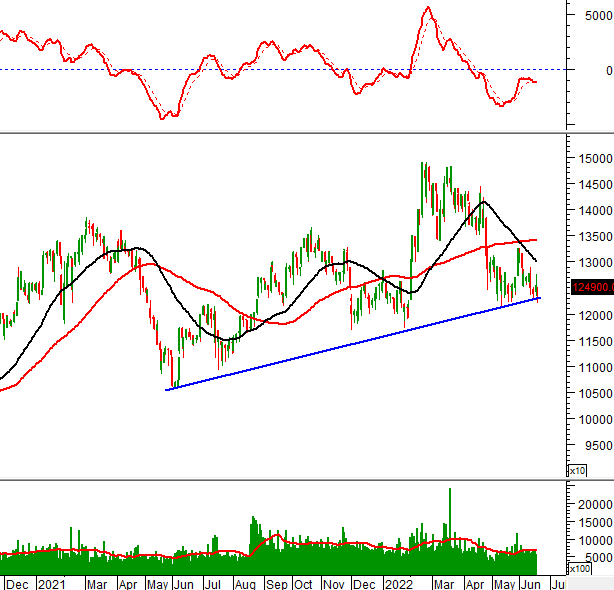Click the 13500 price axis label
The width and height of the screenshot is (614, 590).
coord(590,237)
